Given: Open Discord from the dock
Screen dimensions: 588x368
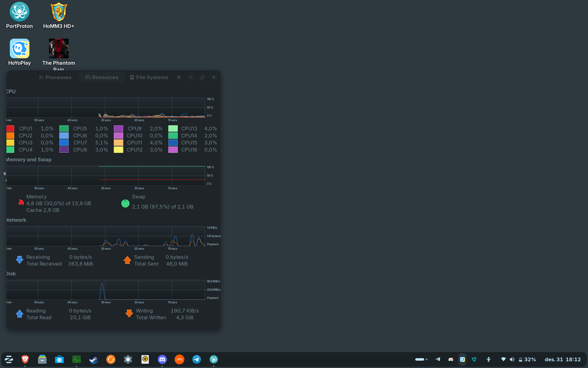Looking at the screenshot, I should [162, 359].
